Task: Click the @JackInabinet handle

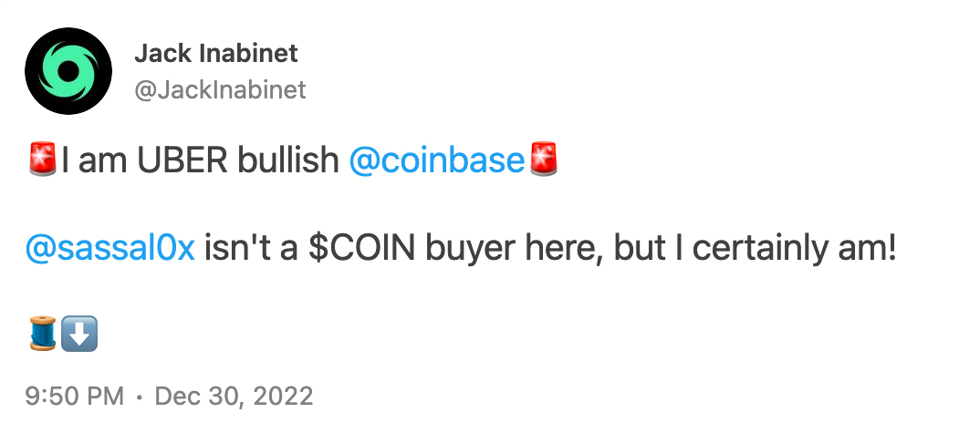Action: [x=220, y=90]
